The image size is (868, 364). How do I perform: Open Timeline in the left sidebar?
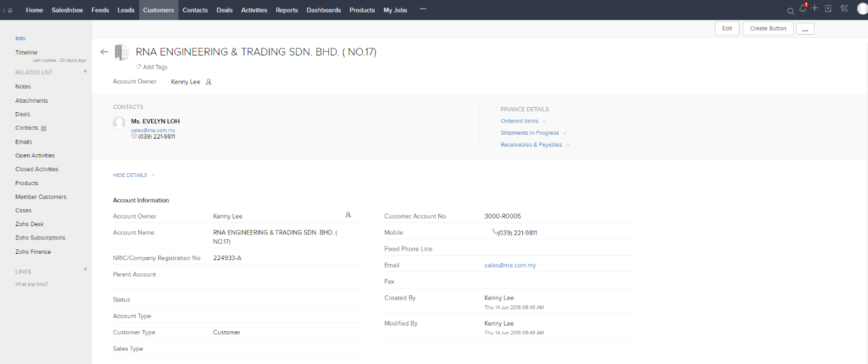[26, 52]
